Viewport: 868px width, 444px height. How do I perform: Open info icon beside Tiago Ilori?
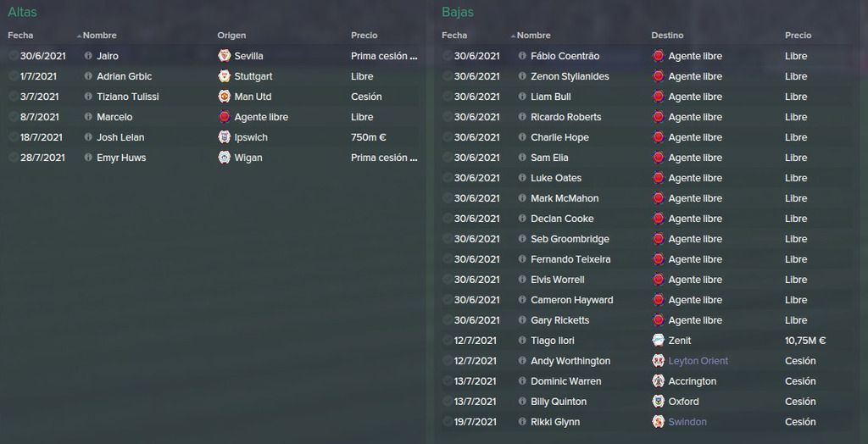click(x=522, y=341)
